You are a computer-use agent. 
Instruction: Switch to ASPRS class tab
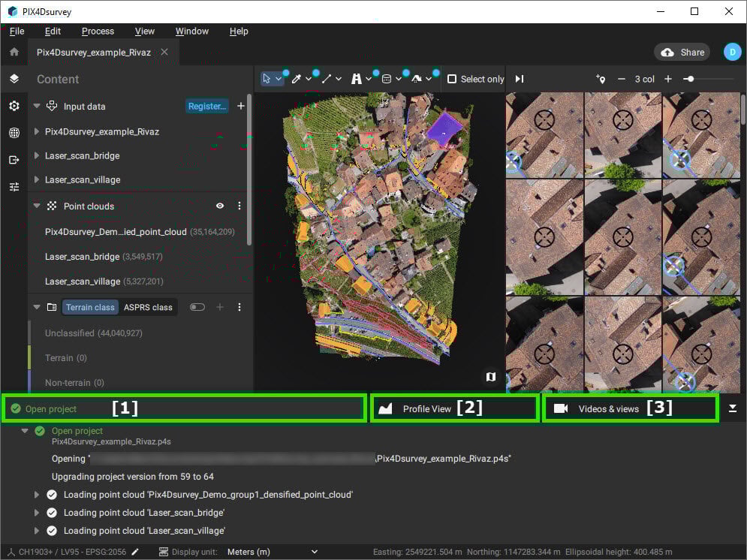(x=148, y=307)
